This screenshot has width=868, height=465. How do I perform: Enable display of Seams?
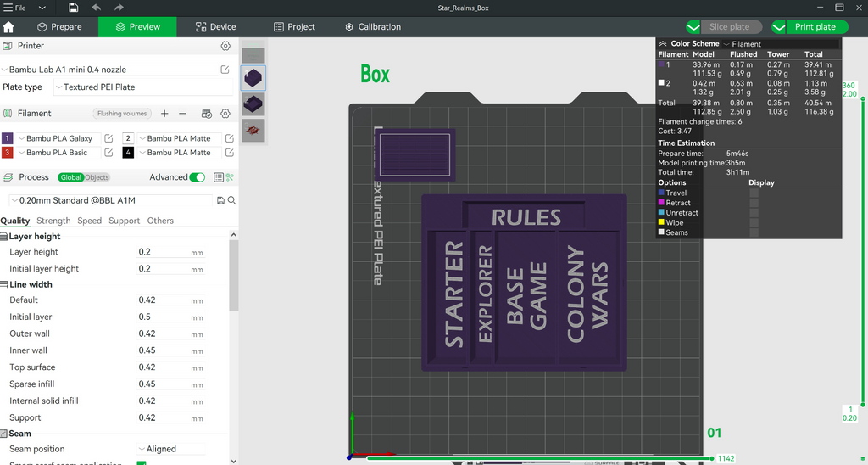click(754, 232)
